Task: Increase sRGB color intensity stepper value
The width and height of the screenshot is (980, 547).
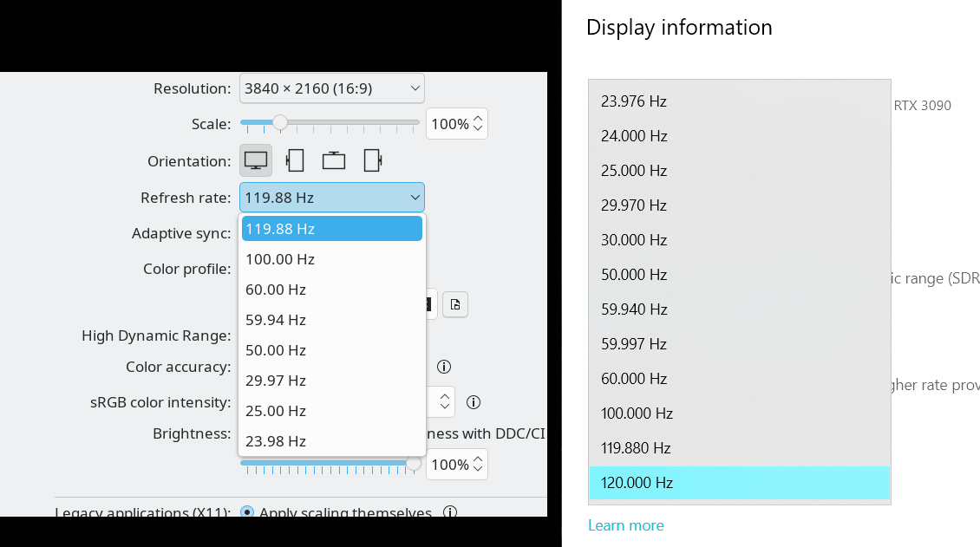Action: pos(444,396)
